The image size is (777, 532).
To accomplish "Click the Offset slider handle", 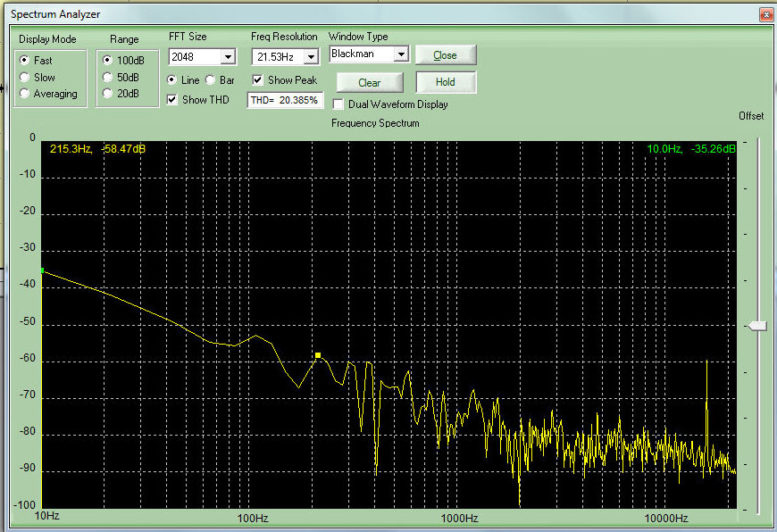I will click(x=757, y=327).
